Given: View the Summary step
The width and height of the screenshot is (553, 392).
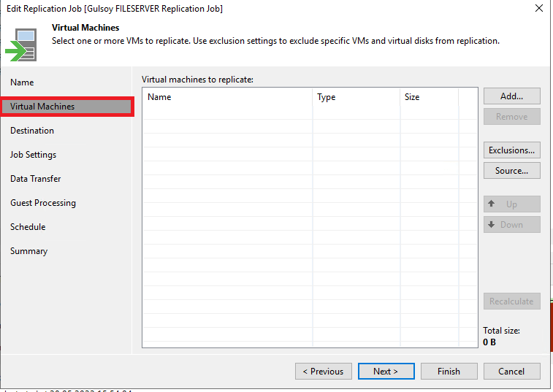Looking at the screenshot, I should coord(28,251).
